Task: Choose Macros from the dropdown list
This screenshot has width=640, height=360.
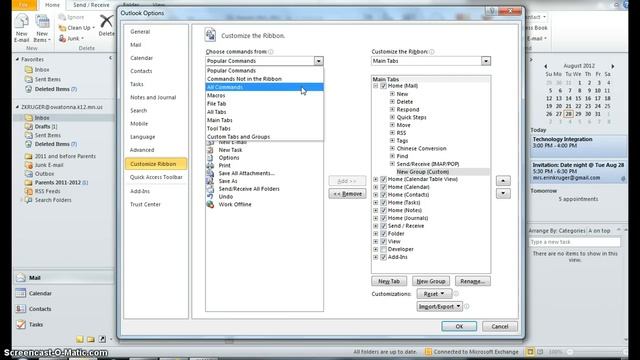Action: point(264,95)
